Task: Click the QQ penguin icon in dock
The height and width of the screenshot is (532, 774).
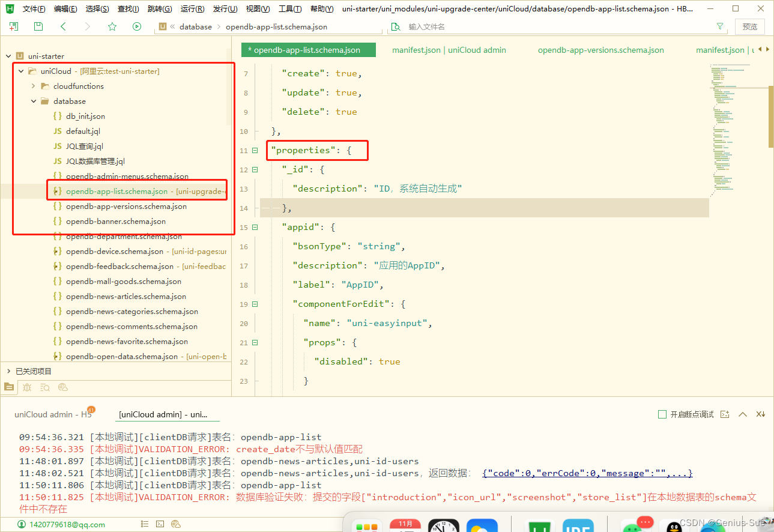Action: [674, 526]
